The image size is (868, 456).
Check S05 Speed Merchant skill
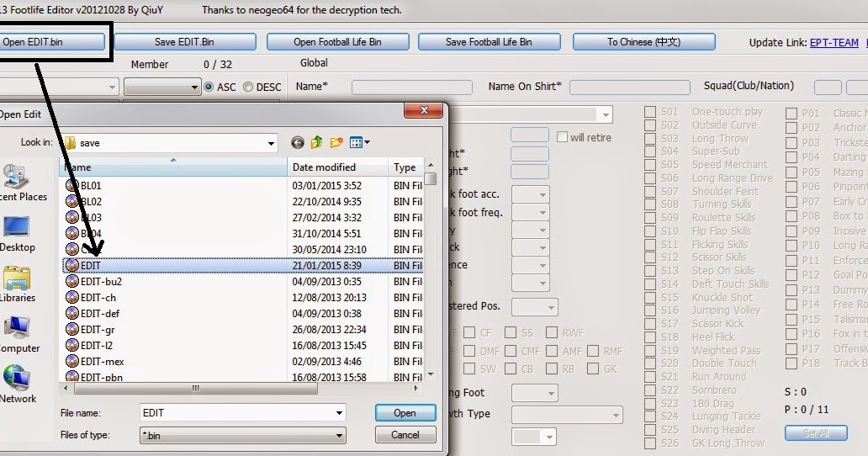coord(650,166)
